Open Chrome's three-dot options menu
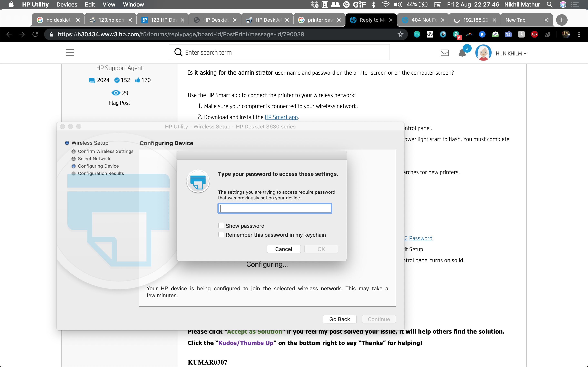The image size is (588, 367). [x=579, y=34]
